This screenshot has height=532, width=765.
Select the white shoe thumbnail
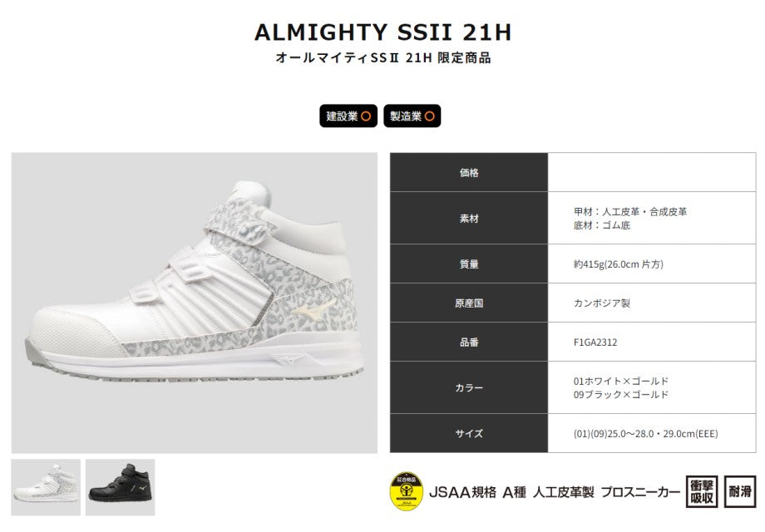click(46, 486)
